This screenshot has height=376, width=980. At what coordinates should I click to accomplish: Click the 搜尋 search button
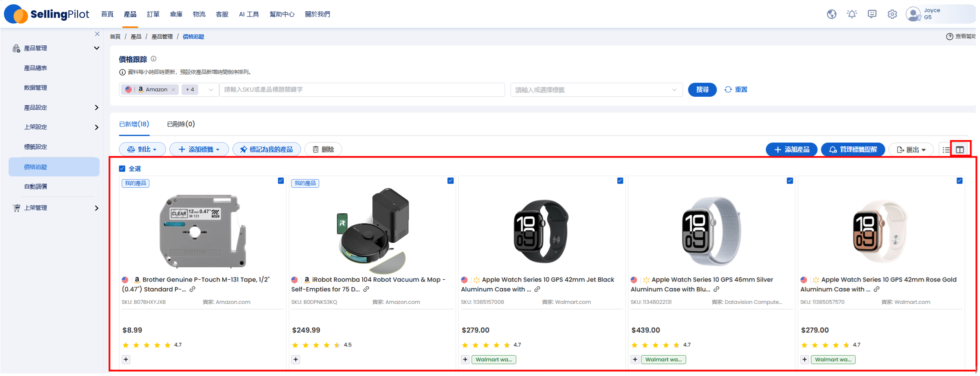click(x=702, y=89)
